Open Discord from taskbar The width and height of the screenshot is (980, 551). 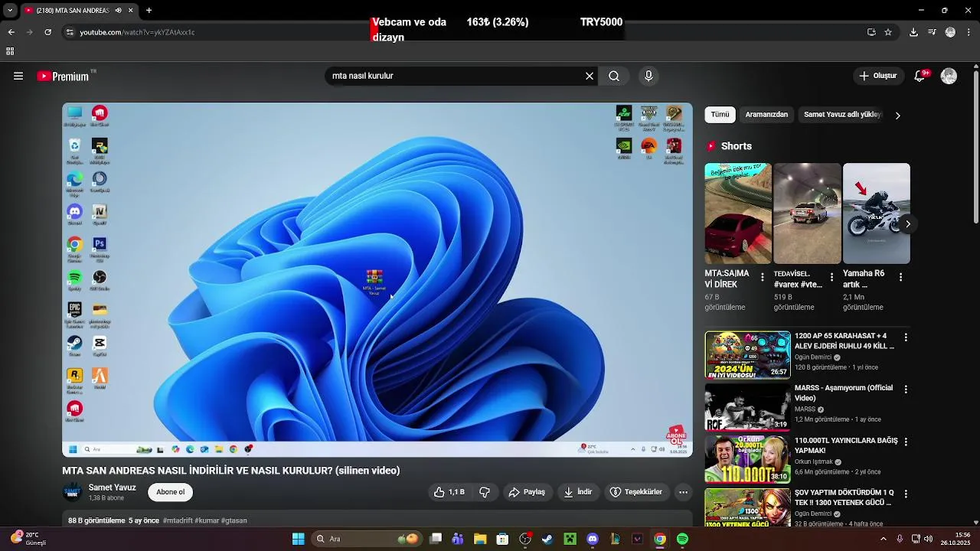tap(592, 539)
